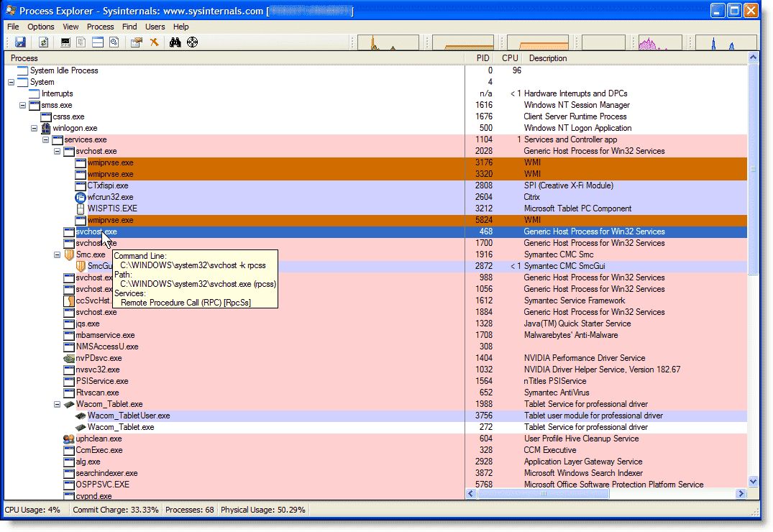Click the vertical scrollbar down arrow
Image resolution: width=773 pixels, height=532 pixels.
pos(753,482)
